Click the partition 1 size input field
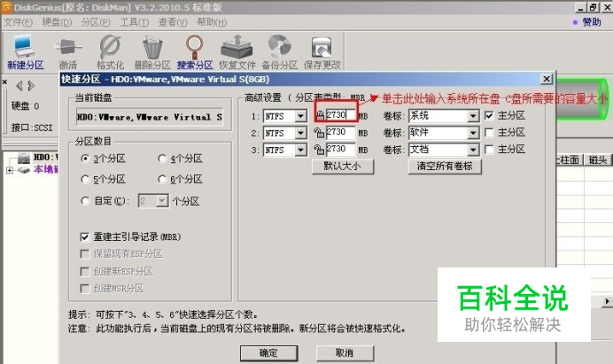This screenshot has height=364, width=613. [340, 115]
